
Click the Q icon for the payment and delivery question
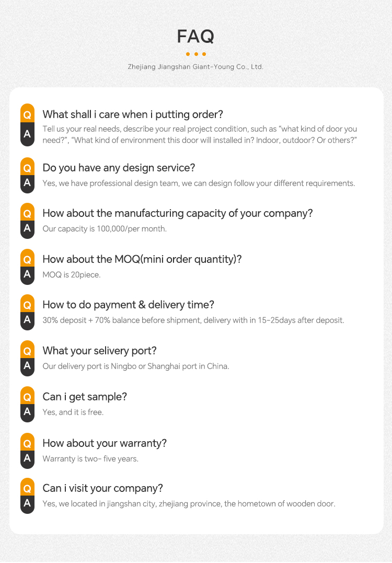[27, 305]
